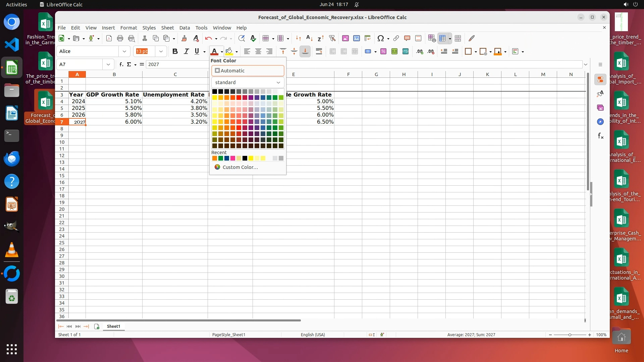
Task: Toggle Center Horizontally alignment
Action: tap(258, 51)
